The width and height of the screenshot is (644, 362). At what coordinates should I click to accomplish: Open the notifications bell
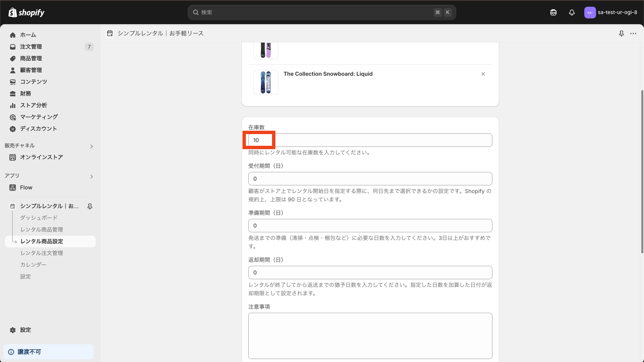click(572, 12)
